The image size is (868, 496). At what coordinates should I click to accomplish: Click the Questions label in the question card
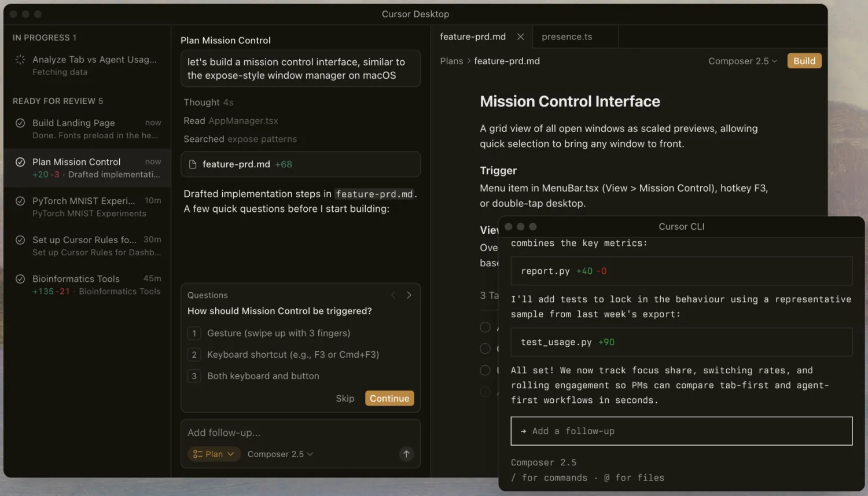pyautogui.click(x=208, y=295)
